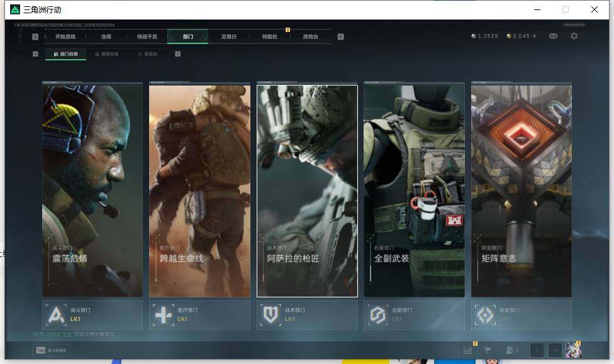Open the 开始游戏 tab
This screenshot has height=364, width=614.
click(x=65, y=36)
